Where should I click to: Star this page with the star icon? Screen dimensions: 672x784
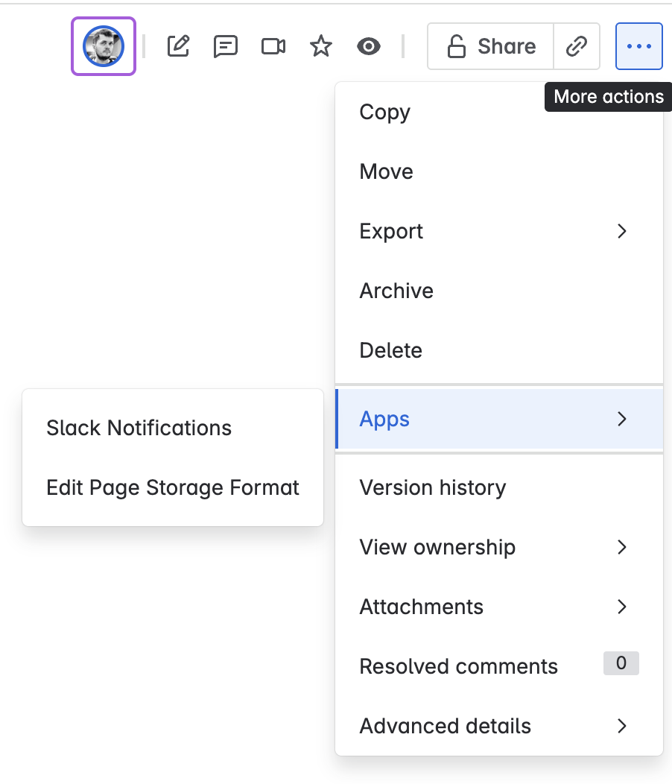click(321, 46)
